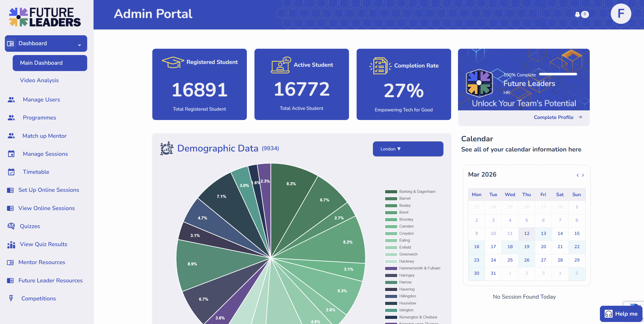
Task: Toggle the Hammersmith & Fulham legend item
Action: pos(419,268)
